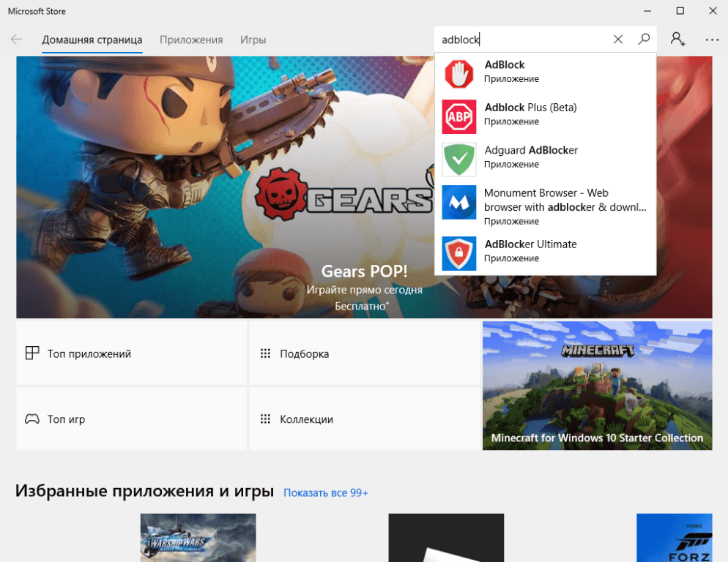The width and height of the screenshot is (728, 562).
Task: Click Избранные приложения и игры heading
Action: (144, 491)
